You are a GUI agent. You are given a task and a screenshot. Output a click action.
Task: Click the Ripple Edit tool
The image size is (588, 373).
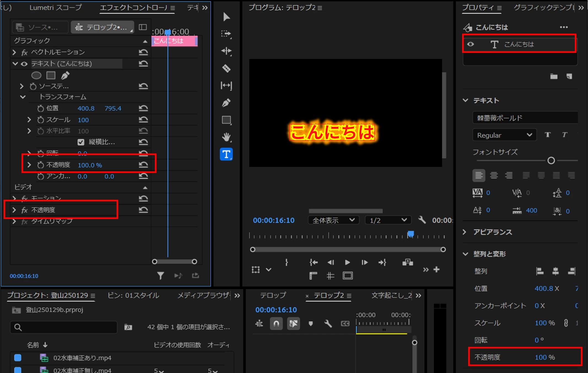coord(226,51)
